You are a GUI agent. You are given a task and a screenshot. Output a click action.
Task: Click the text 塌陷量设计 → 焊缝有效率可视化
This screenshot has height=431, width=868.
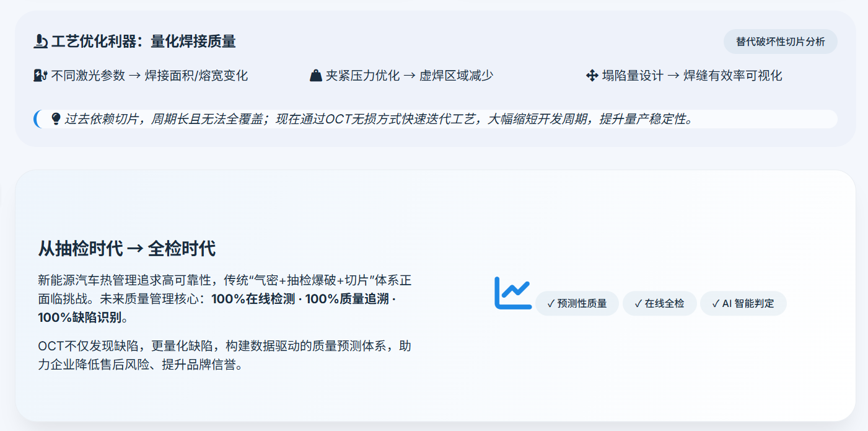click(692, 76)
